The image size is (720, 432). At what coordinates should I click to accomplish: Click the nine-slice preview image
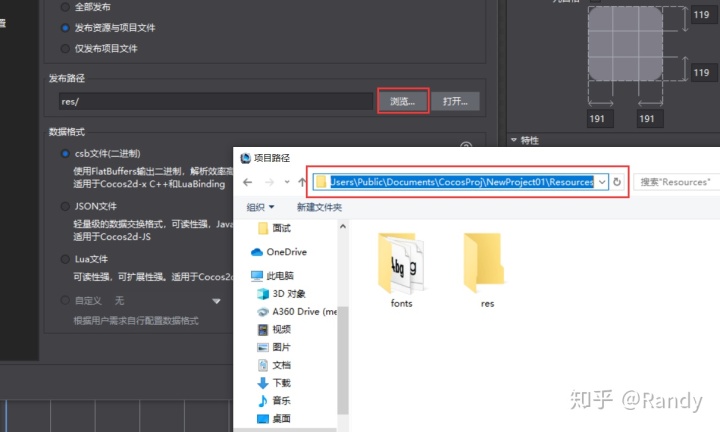click(x=625, y=44)
